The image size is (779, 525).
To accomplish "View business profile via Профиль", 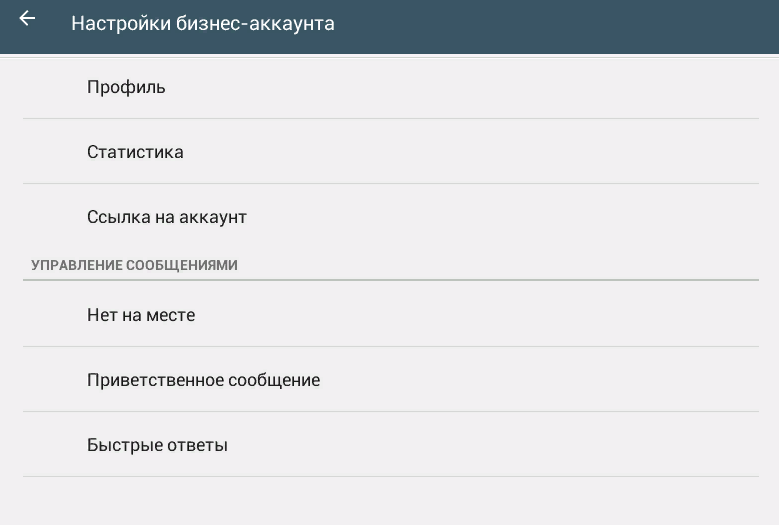I will (x=126, y=87).
